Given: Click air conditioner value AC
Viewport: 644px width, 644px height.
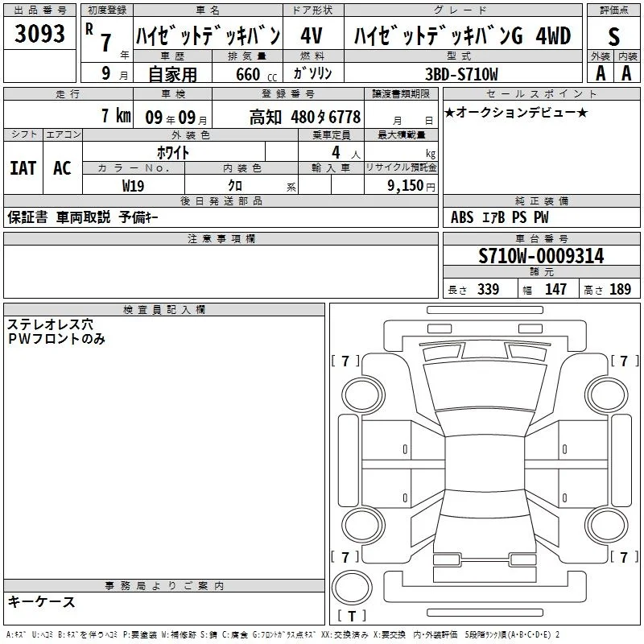Looking at the screenshot, I should pyautogui.click(x=62, y=168).
